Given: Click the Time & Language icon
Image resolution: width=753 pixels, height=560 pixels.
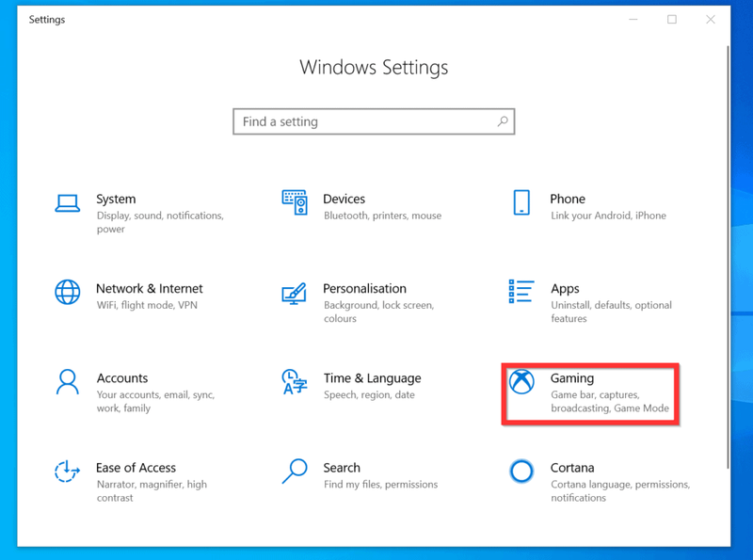Looking at the screenshot, I should pos(295,382).
